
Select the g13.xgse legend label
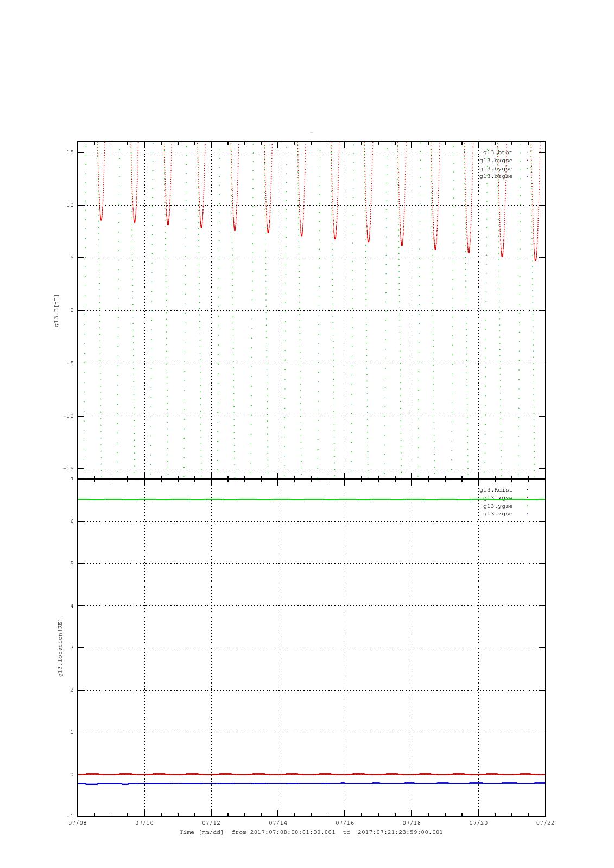tap(498, 498)
